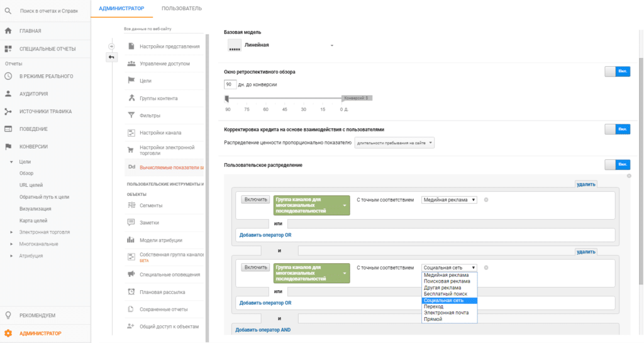Click the Модели атрибуции bar chart icon
Image resolution: width=644 pixels, height=343 pixels.
[131, 240]
